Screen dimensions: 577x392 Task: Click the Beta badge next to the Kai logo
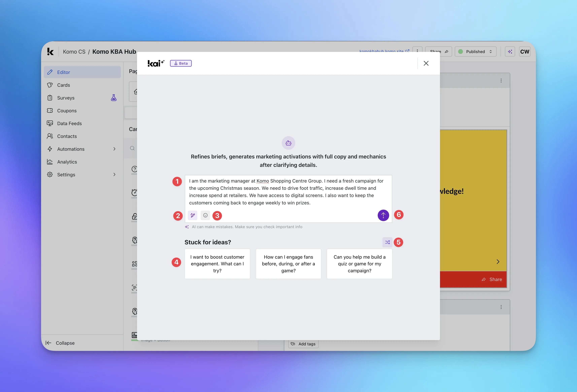(x=181, y=63)
